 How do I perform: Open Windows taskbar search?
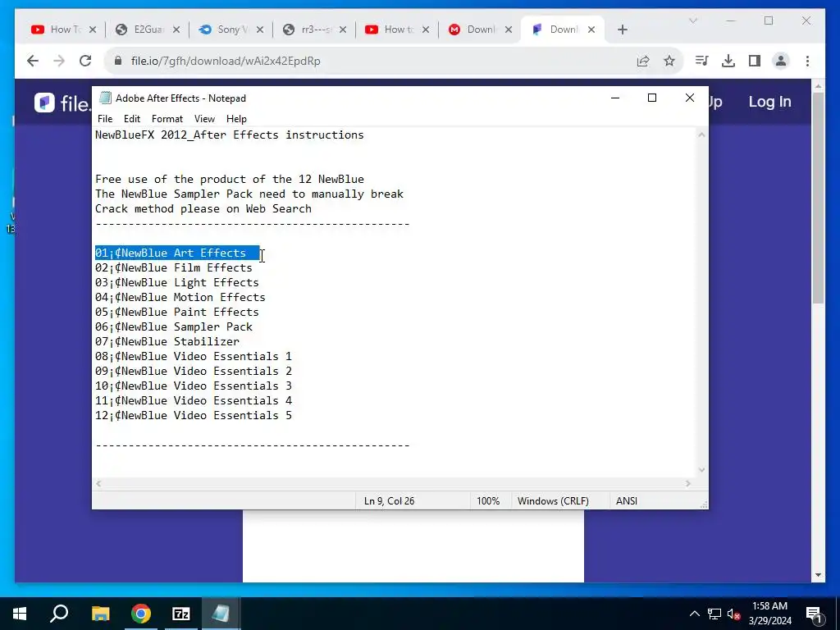(x=59, y=614)
